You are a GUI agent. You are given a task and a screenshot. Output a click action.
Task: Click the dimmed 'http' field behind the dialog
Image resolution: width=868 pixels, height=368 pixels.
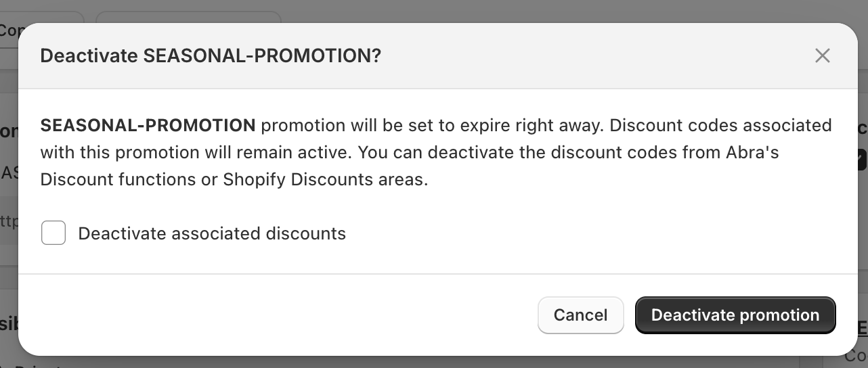[x=9, y=220]
